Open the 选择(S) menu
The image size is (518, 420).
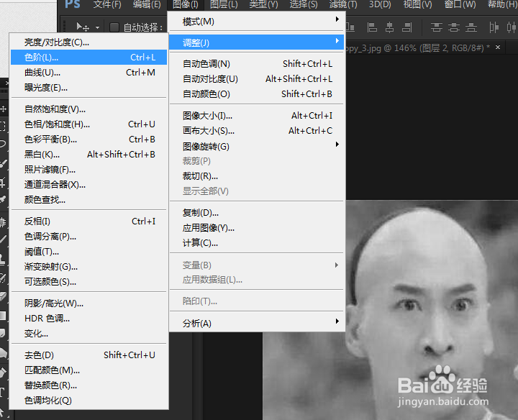(304, 4)
